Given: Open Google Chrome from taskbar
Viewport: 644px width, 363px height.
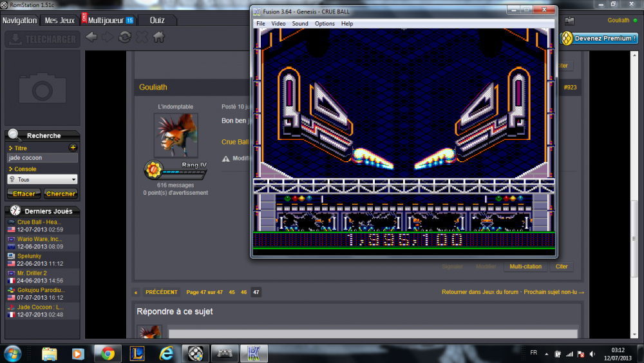Looking at the screenshot, I should [108, 353].
